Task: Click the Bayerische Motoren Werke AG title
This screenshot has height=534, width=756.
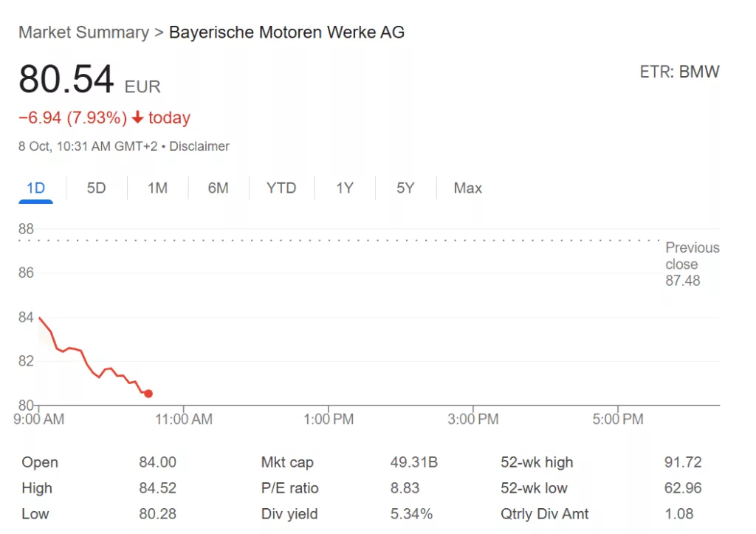Action: [286, 32]
